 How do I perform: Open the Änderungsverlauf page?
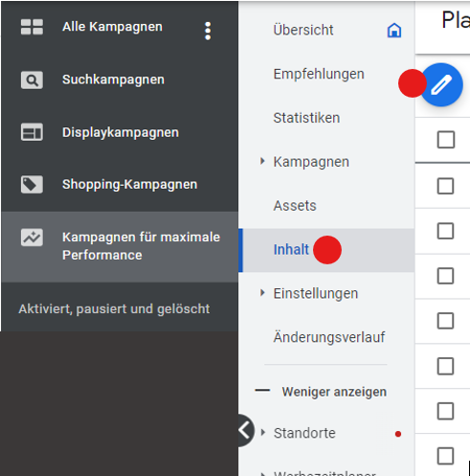point(329,337)
